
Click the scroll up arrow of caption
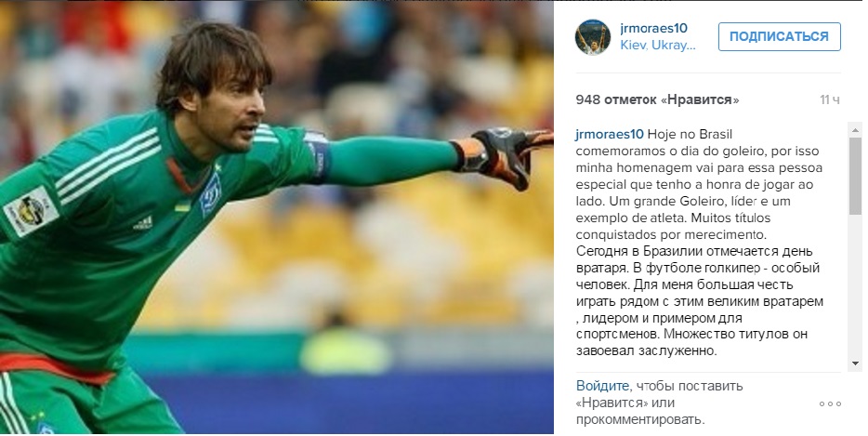(x=855, y=131)
